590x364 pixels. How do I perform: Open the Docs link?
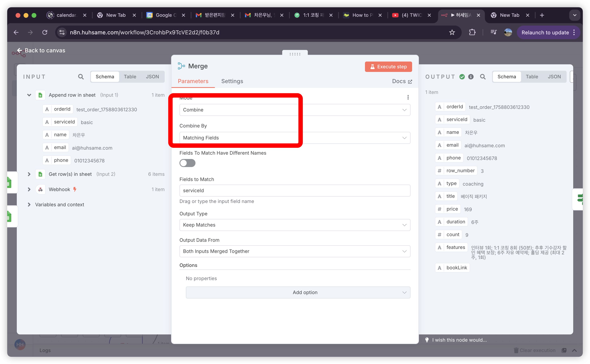pyautogui.click(x=402, y=81)
